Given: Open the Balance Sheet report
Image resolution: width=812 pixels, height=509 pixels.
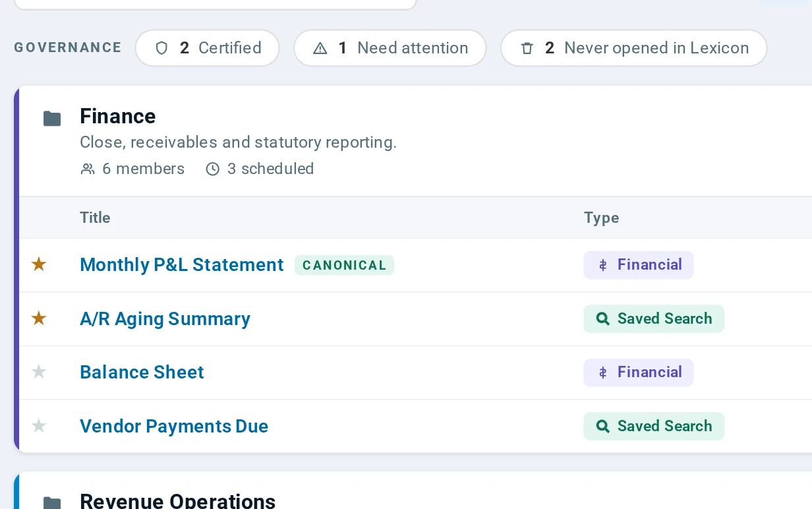Looking at the screenshot, I should coord(142,373).
